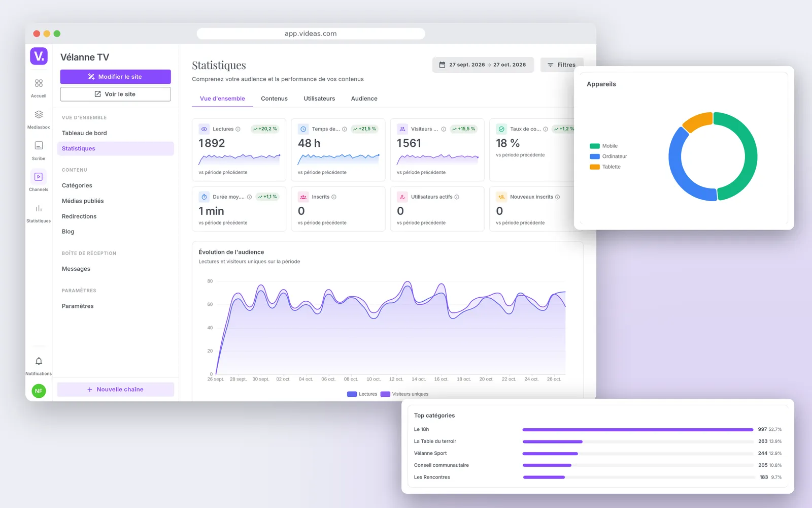Click the clock icon on Temps card
Screen dimensions: 812x508
tap(303, 129)
